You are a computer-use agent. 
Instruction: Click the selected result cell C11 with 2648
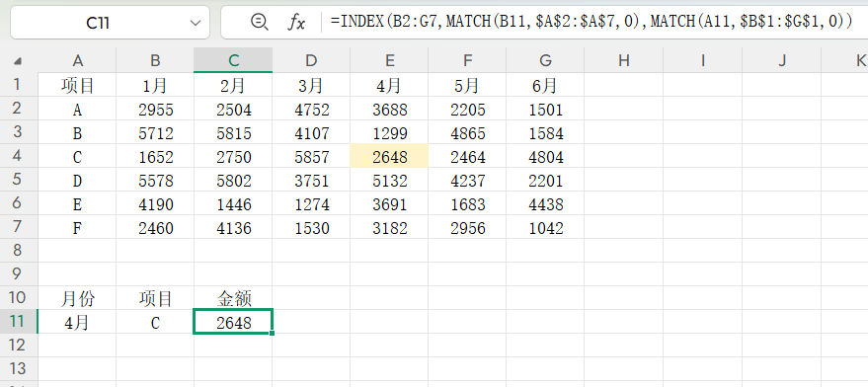click(x=233, y=322)
